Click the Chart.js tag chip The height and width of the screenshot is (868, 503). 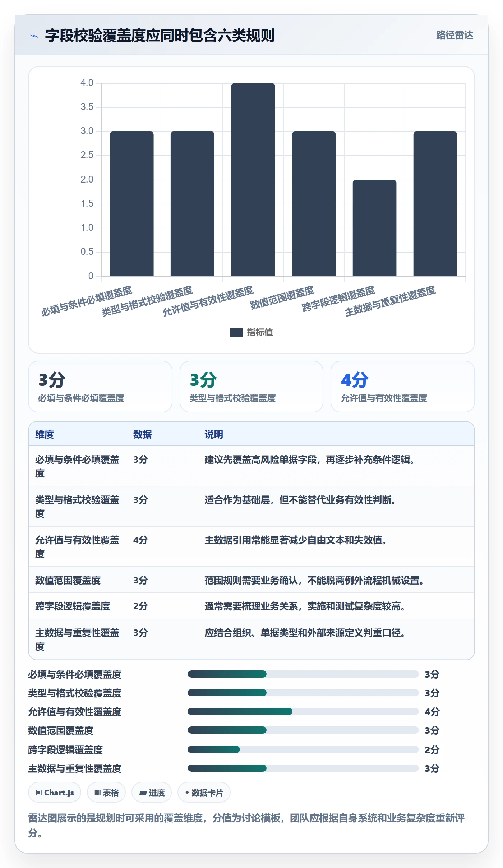55,792
